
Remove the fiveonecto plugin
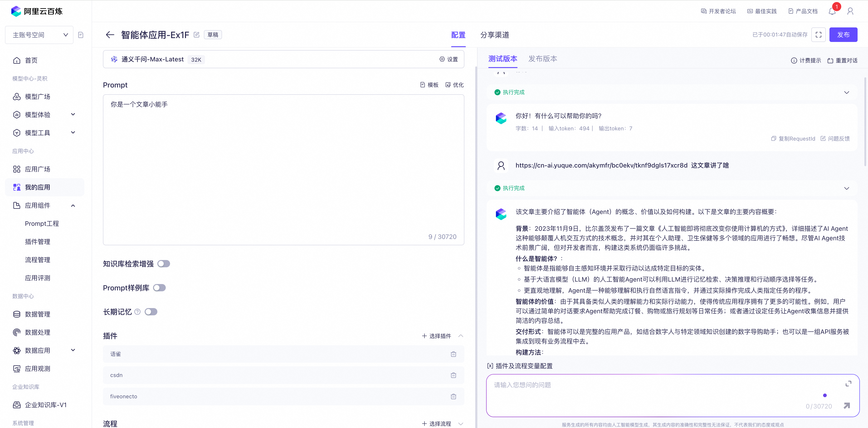(454, 396)
